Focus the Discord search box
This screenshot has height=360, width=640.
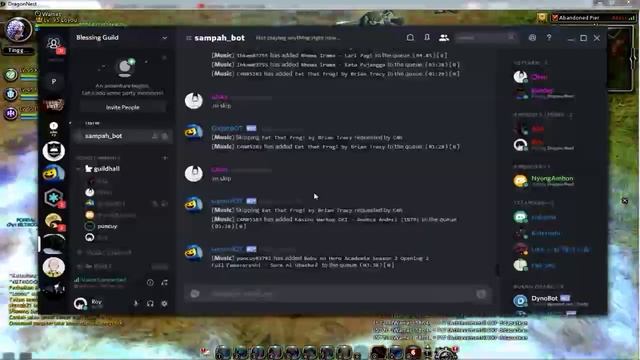(485, 38)
